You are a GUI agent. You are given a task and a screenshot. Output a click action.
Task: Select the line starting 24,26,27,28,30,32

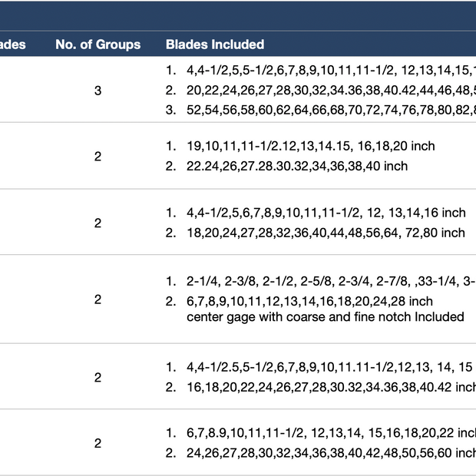coord(331,453)
